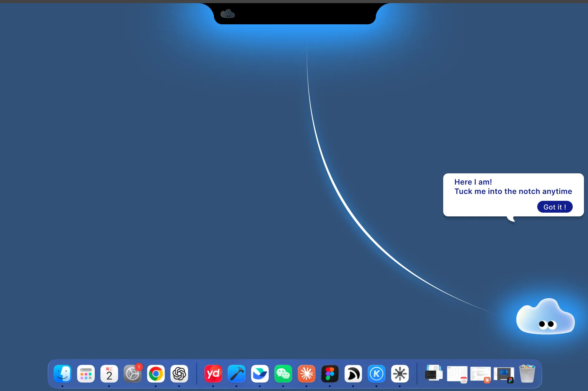The width and height of the screenshot is (588, 391).
Task: Open the stacked windows thumbnail in Dock
Action: pyautogui.click(x=434, y=373)
